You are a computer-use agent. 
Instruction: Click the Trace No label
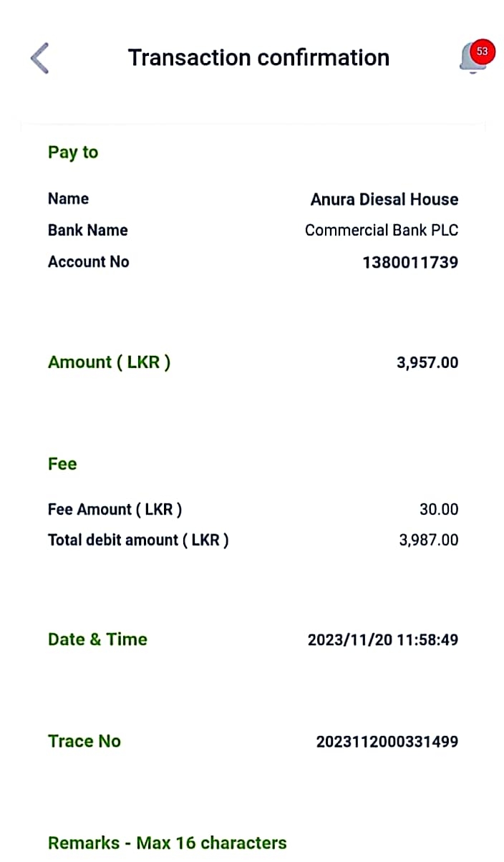click(x=84, y=741)
